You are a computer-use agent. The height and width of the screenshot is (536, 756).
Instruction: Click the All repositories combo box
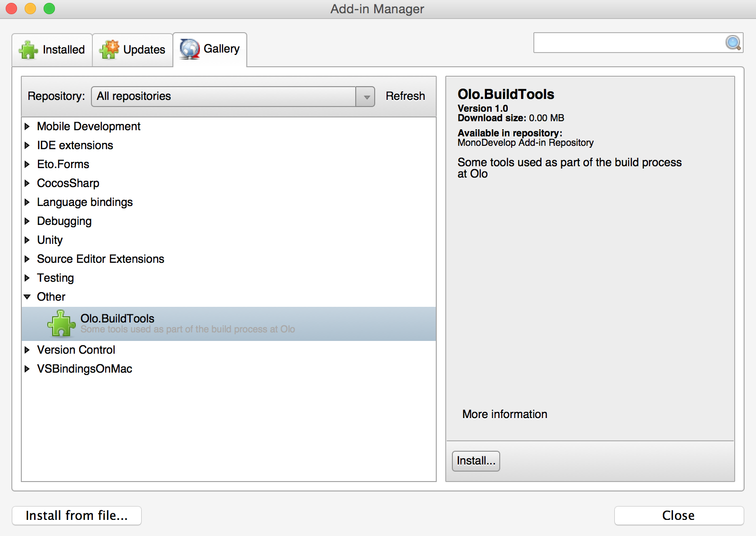(x=233, y=97)
